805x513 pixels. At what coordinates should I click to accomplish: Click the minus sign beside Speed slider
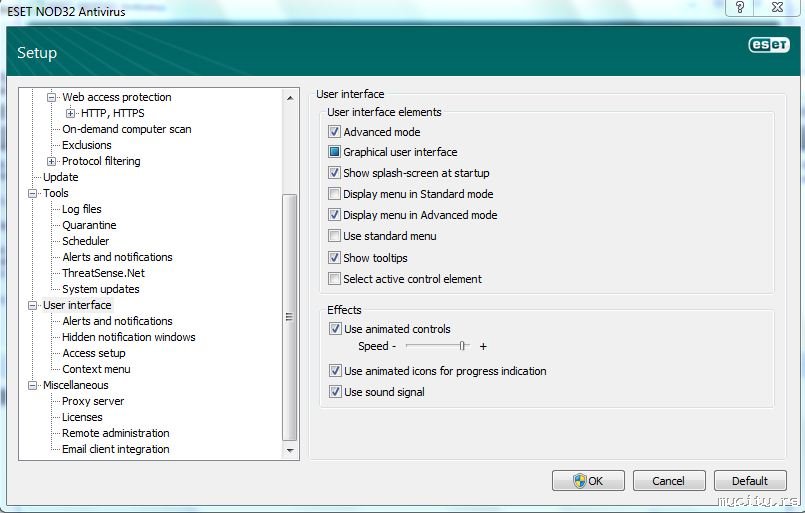point(394,346)
